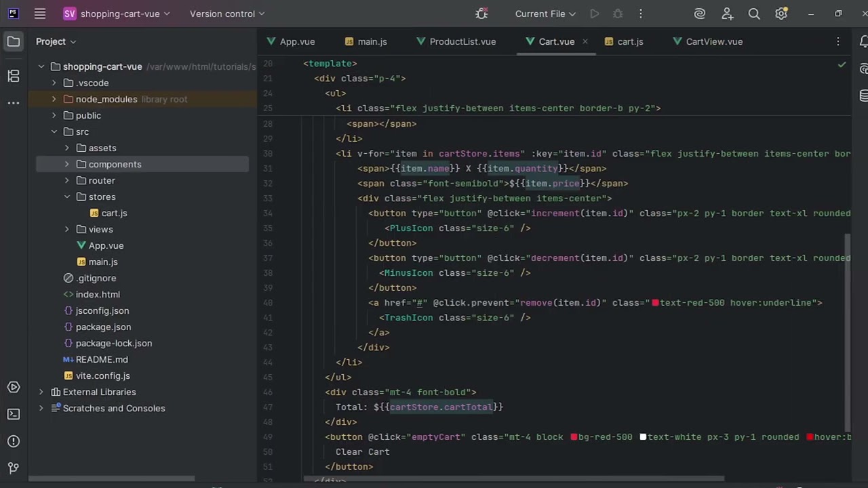
Task: Switch to the App.vue tab
Action: pos(291,41)
